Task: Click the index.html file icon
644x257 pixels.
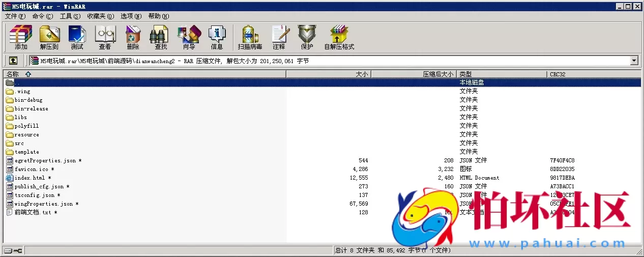Action: [10, 178]
